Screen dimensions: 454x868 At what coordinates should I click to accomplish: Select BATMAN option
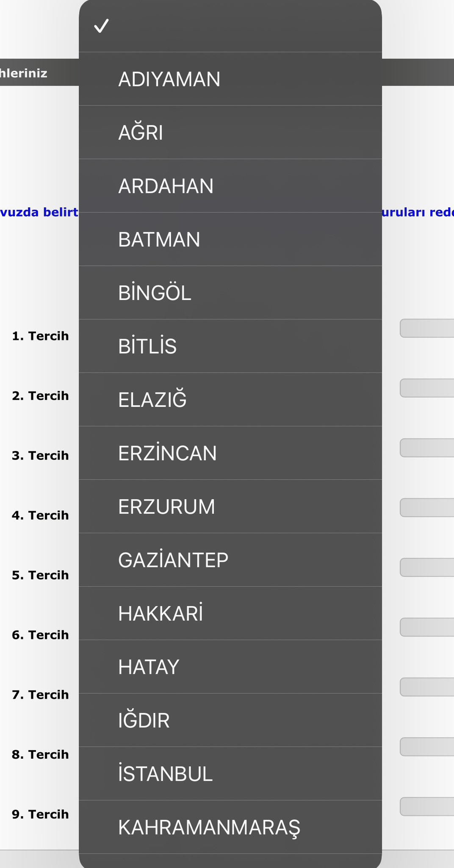[230, 239]
